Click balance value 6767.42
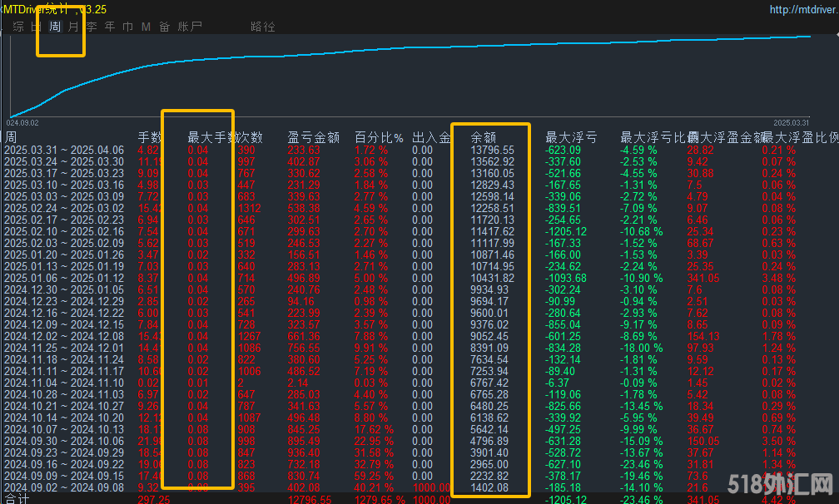The height and width of the screenshot is (504, 839). (x=489, y=383)
